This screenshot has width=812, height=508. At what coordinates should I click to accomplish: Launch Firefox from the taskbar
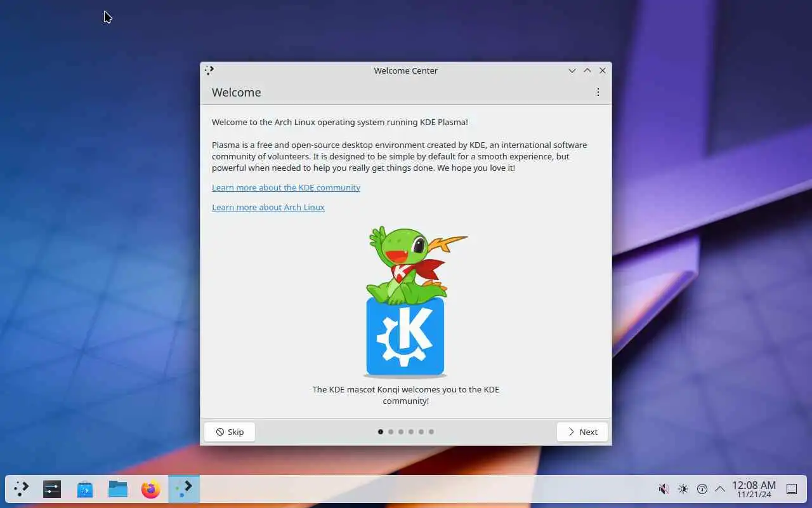pos(151,489)
